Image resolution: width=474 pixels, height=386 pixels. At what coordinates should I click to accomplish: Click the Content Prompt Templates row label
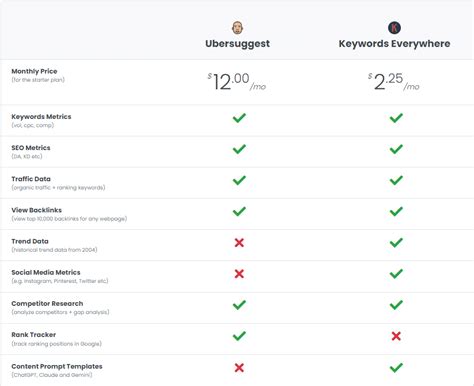[x=57, y=366]
